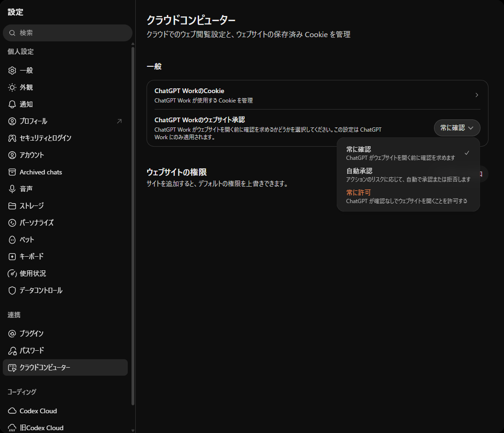Open the 一般 settings page
Image resolution: width=504 pixels, height=433 pixels.
pyautogui.click(x=65, y=71)
